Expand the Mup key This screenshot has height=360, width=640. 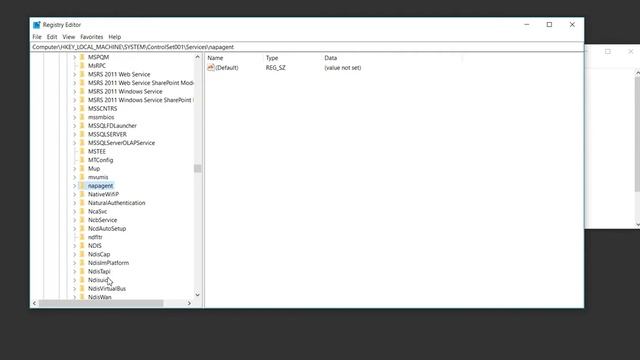74,169
